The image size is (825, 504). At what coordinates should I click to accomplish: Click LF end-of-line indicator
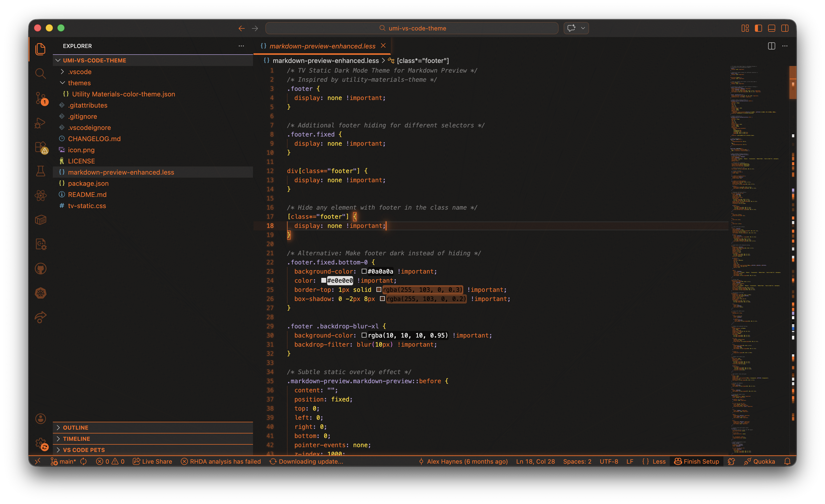pos(629,461)
